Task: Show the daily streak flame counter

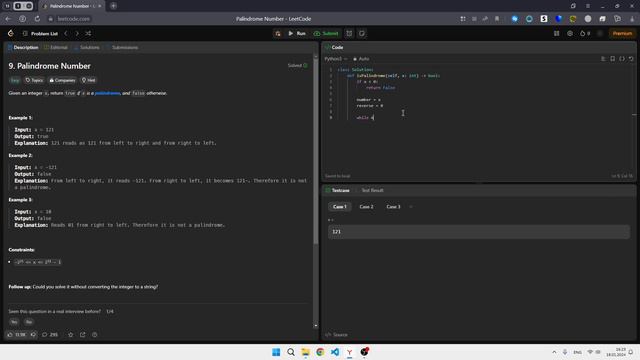Action: [x=585, y=33]
